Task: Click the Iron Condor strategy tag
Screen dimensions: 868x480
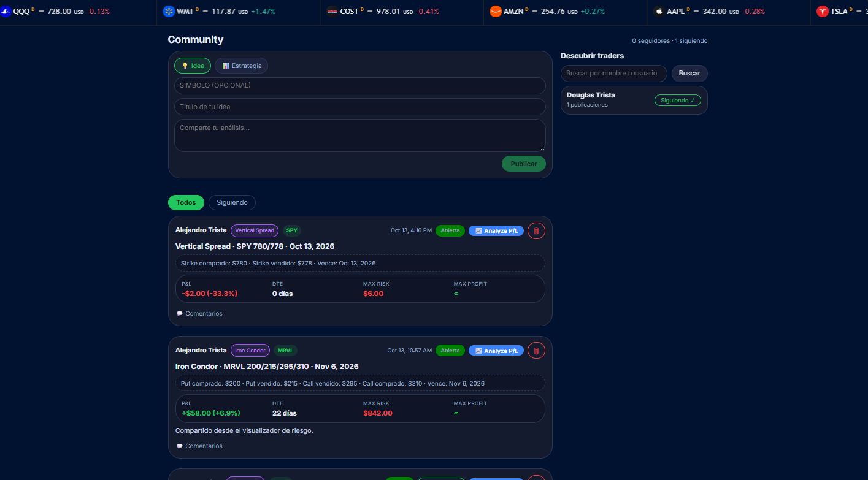Action: click(x=250, y=351)
